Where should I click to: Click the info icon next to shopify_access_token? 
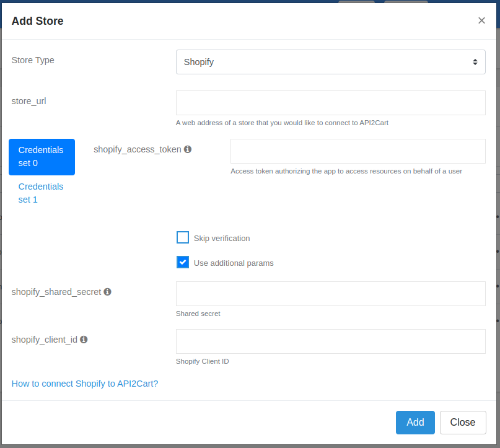188,149
